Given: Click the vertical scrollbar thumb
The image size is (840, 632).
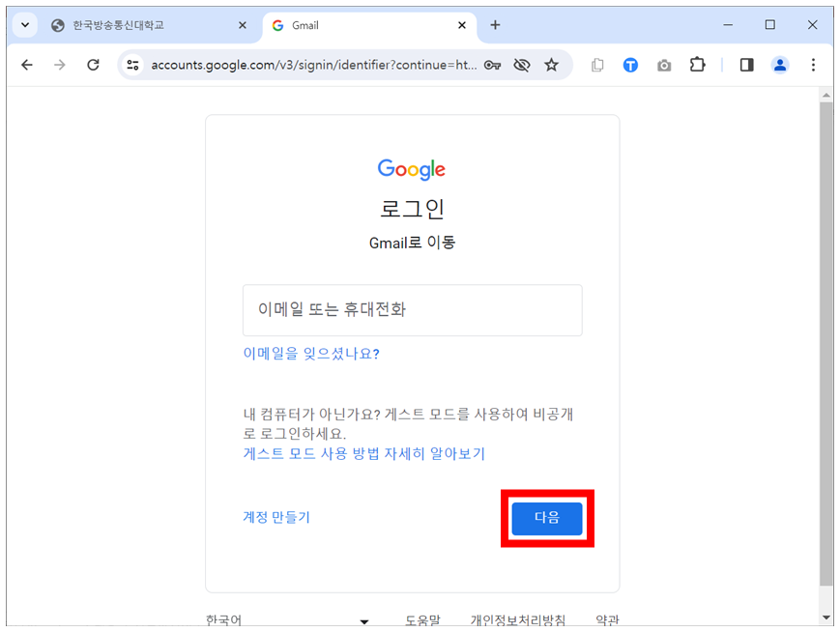Looking at the screenshot, I should tap(826, 344).
